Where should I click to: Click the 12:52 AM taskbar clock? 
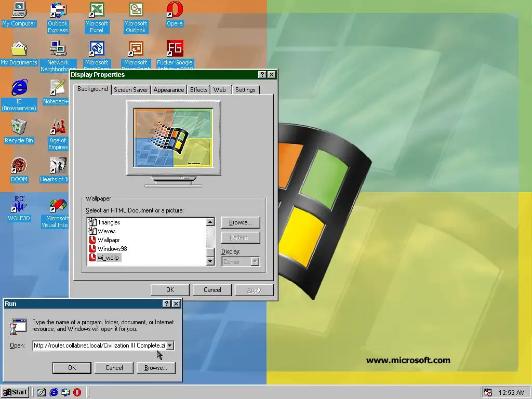click(512, 393)
